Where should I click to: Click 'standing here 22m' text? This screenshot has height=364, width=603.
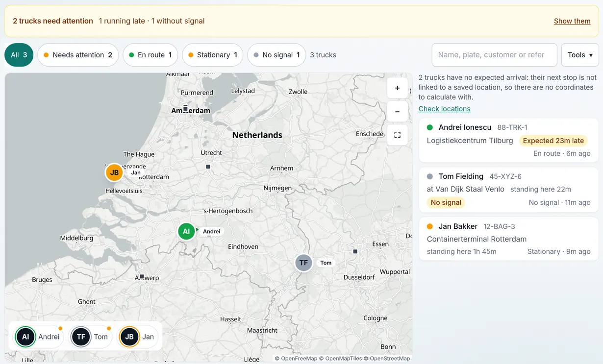click(540, 189)
